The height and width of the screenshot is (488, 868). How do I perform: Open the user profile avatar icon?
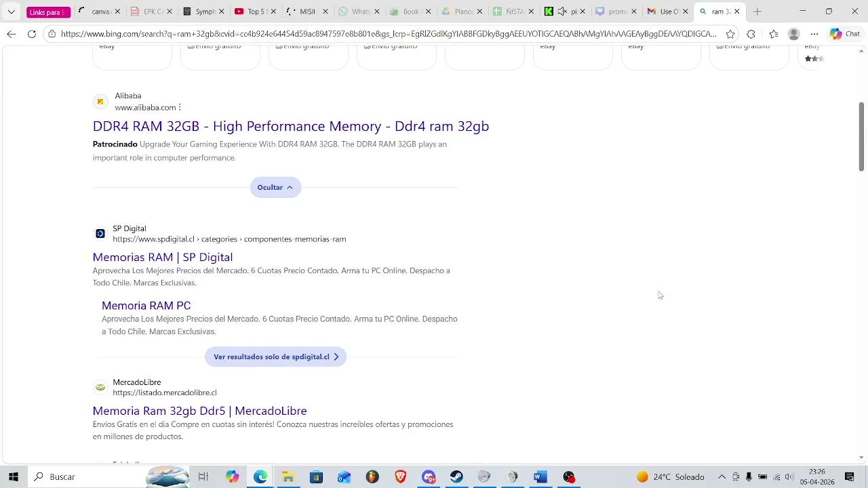(794, 34)
